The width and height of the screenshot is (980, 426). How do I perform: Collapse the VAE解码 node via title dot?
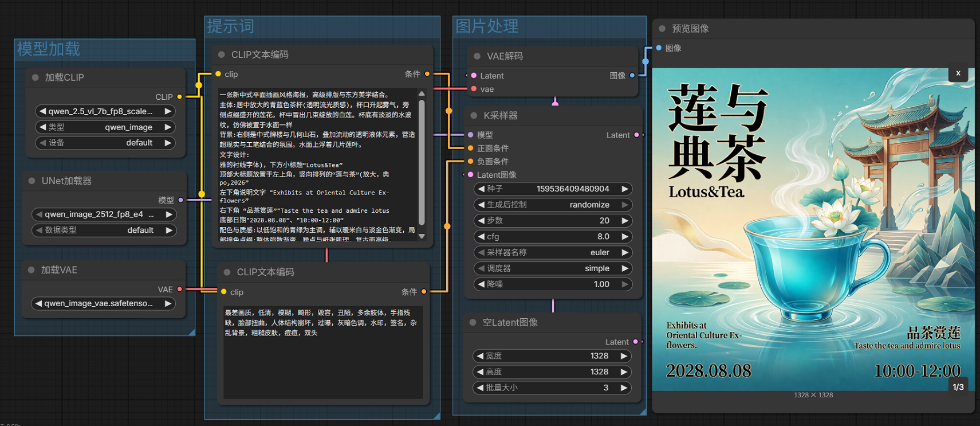pos(477,56)
